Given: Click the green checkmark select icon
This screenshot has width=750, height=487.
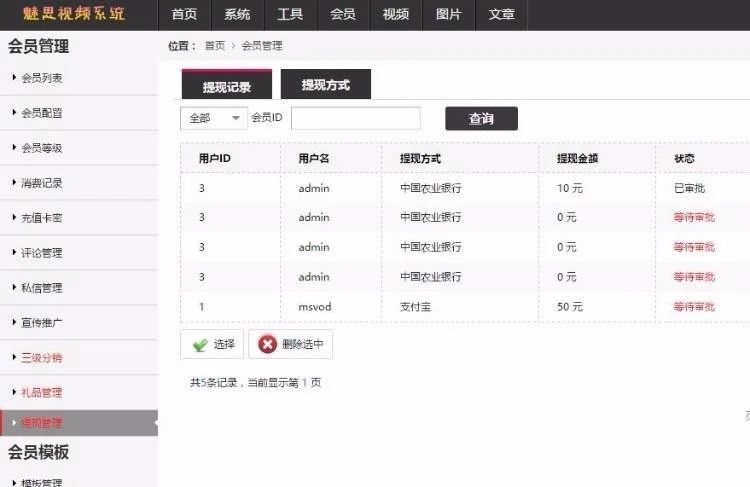Looking at the screenshot, I should [x=200, y=344].
